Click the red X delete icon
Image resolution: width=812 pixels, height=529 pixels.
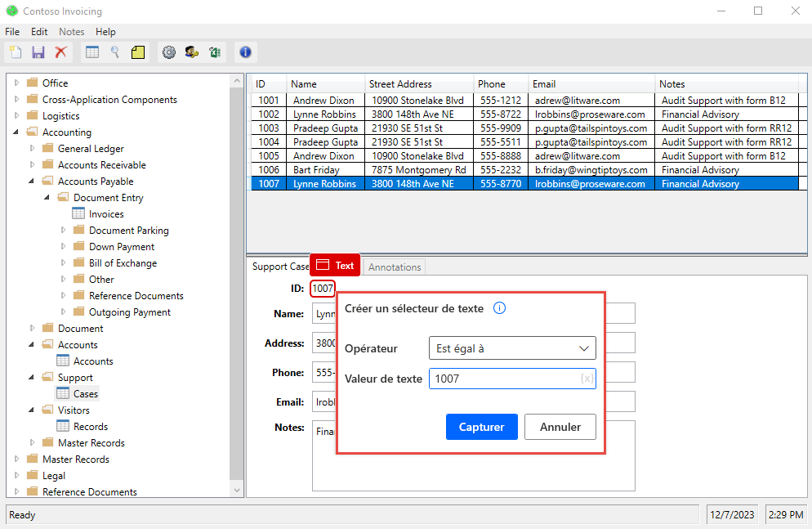point(60,52)
